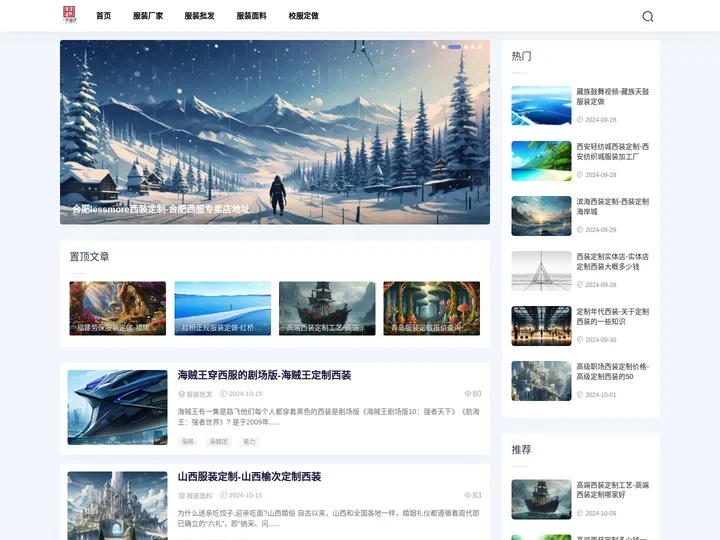Click category icon beside 服装面料 label
This screenshot has height=540, width=720.
(181, 495)
